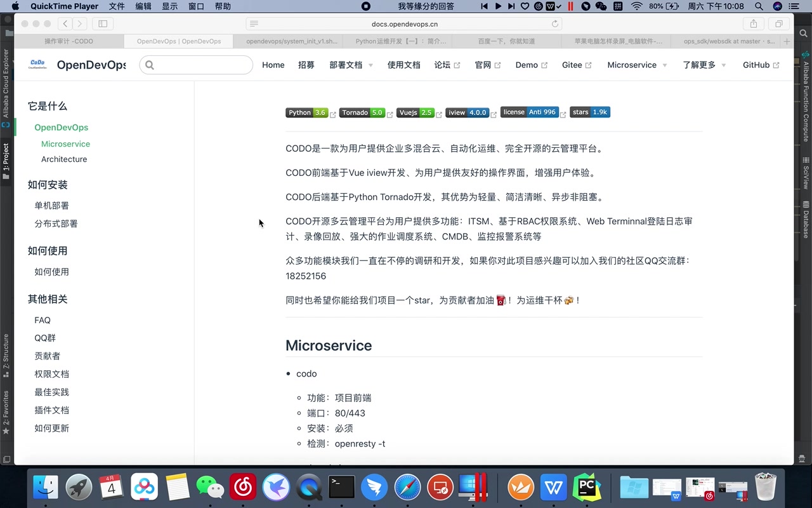Open QuickTime Player icon in dock
This screenshot has height=508, width=812.
[x=309, y=488]
